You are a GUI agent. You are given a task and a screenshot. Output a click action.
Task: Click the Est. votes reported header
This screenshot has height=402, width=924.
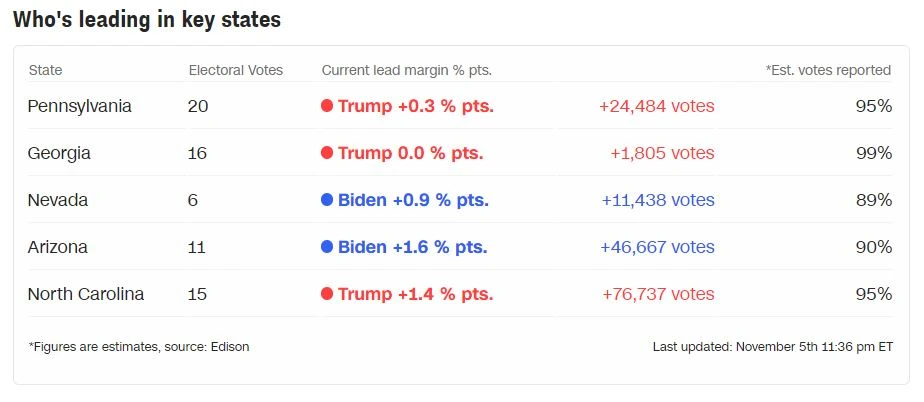point(828,70)
